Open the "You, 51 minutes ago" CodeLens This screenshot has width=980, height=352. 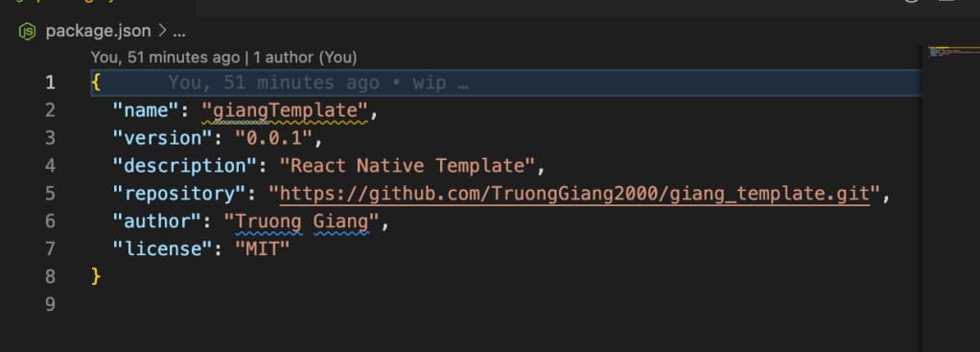coord(165,58)
